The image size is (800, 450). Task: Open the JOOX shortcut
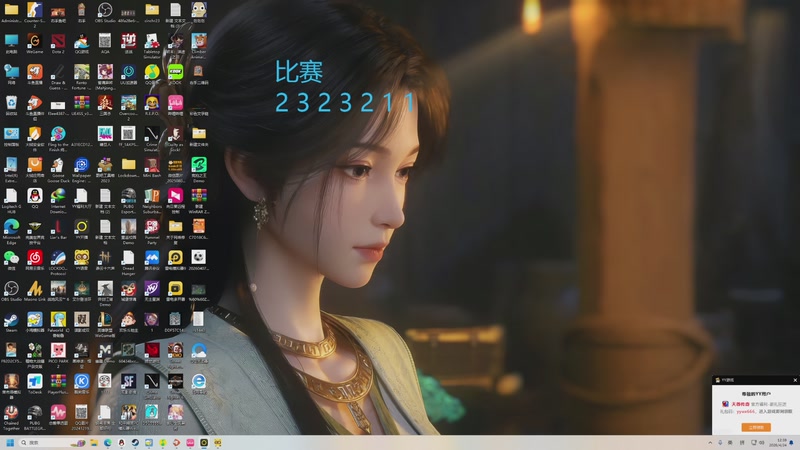[x=175, y=74]
